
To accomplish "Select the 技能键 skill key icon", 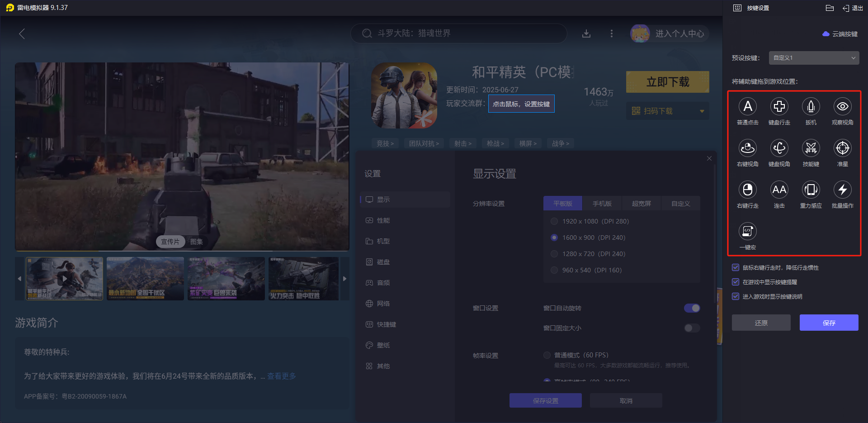I will point(811,148).
